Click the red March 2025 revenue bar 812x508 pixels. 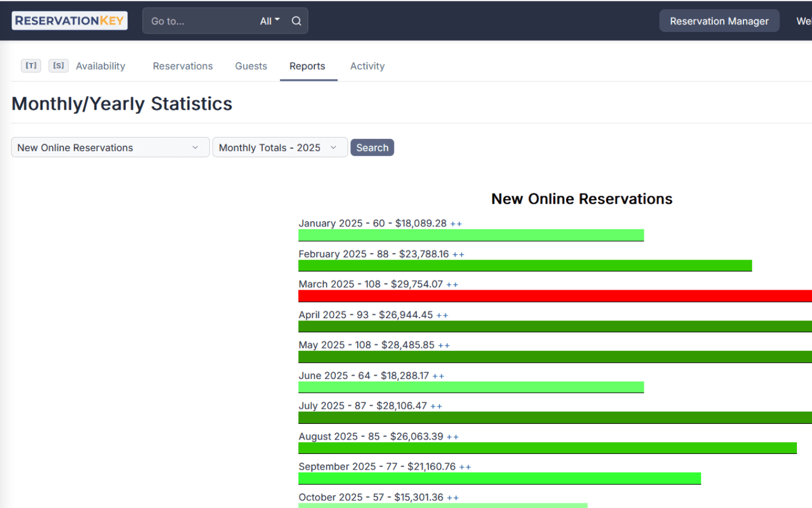point(551,296)
